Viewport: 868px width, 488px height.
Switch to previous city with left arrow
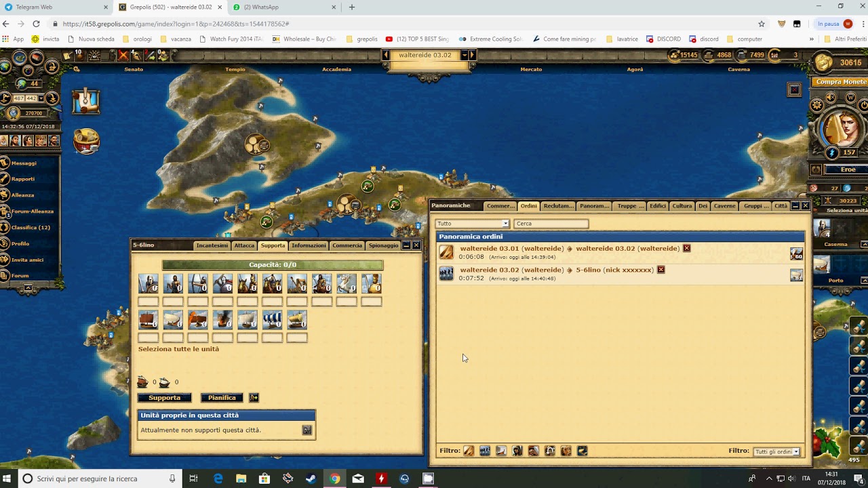click(x=386, y=55)
